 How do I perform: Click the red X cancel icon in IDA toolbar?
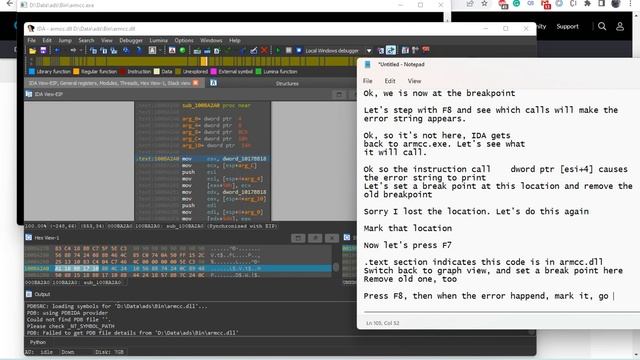[x=264, y=51]
